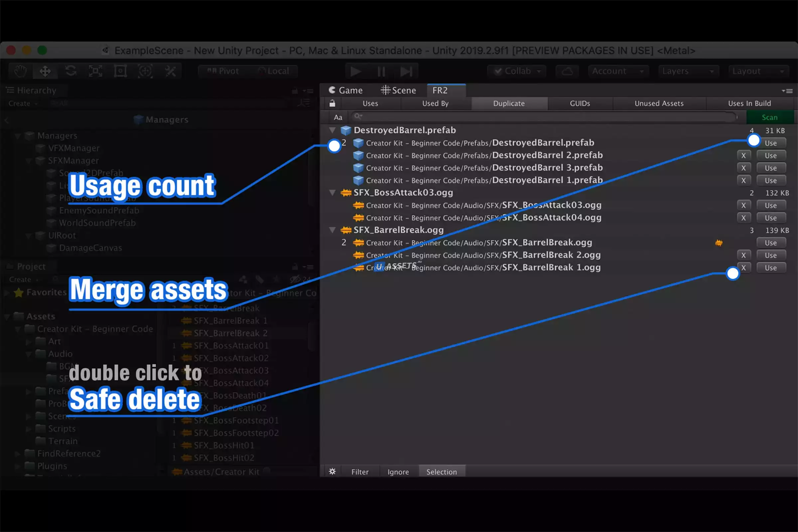Screen dimensions: 798x532
Task: Toggle the Pivot handle position button
Action: 223,71
